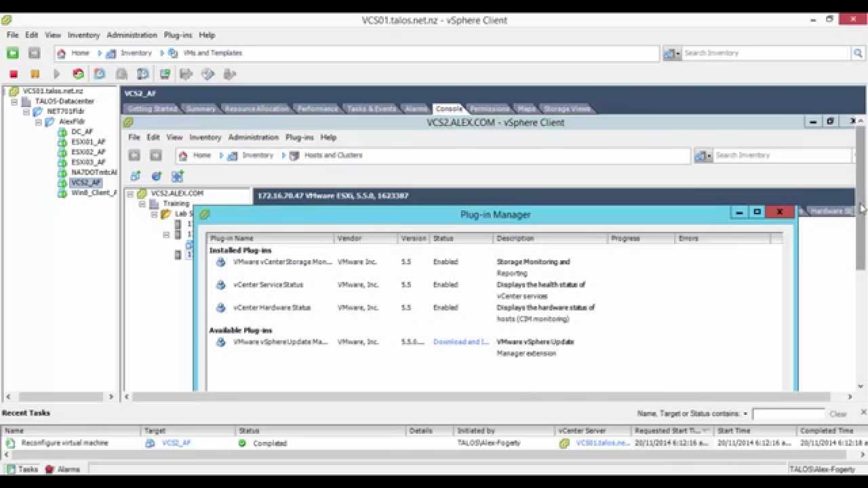Click the Take Snapshot toolbar icon

click(100, 74)
